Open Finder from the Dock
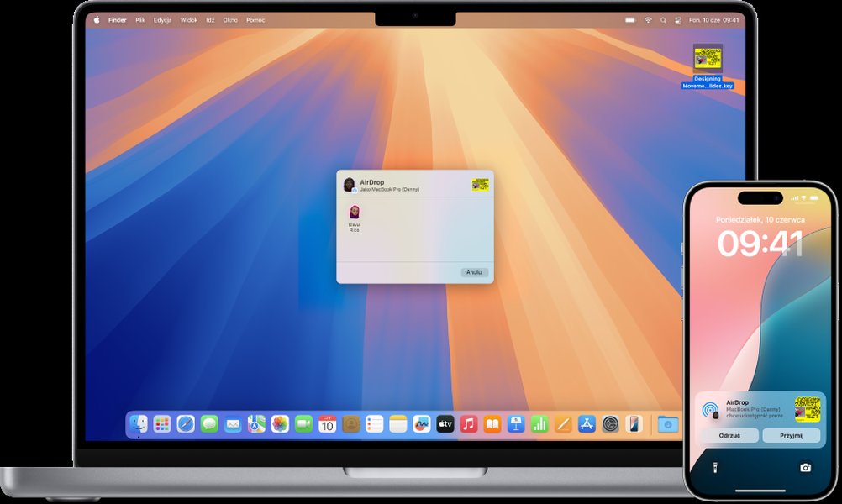The image size is (842, 504). tap(139, 424)
